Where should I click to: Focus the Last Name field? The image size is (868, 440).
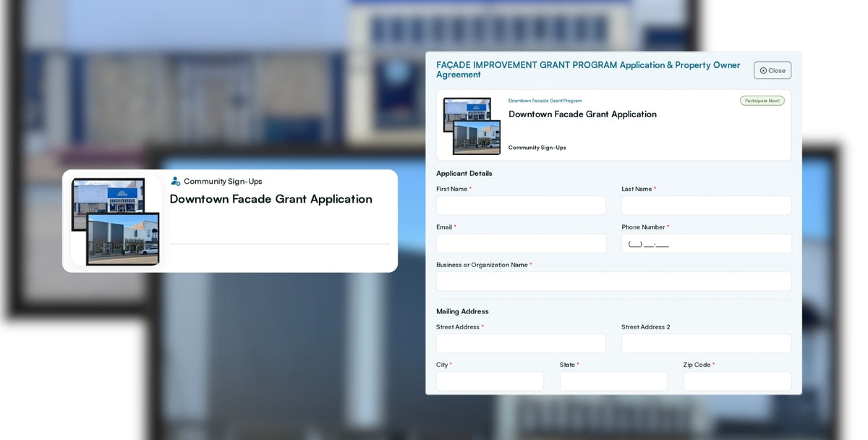[706, 206]
